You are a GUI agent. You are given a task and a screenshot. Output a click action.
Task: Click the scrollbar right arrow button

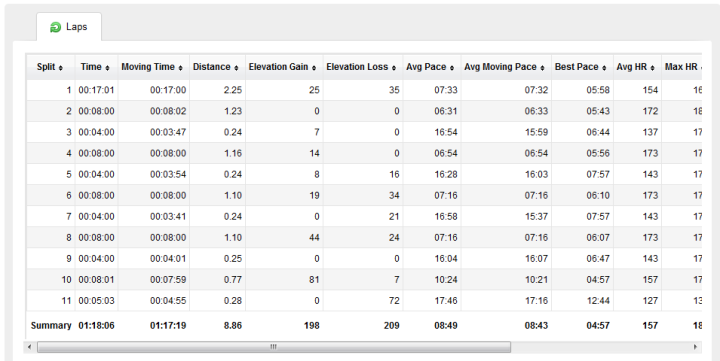[x=695, y=347]
